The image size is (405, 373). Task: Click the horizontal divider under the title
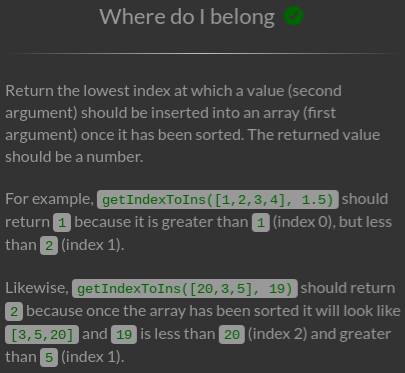[202, 53]
